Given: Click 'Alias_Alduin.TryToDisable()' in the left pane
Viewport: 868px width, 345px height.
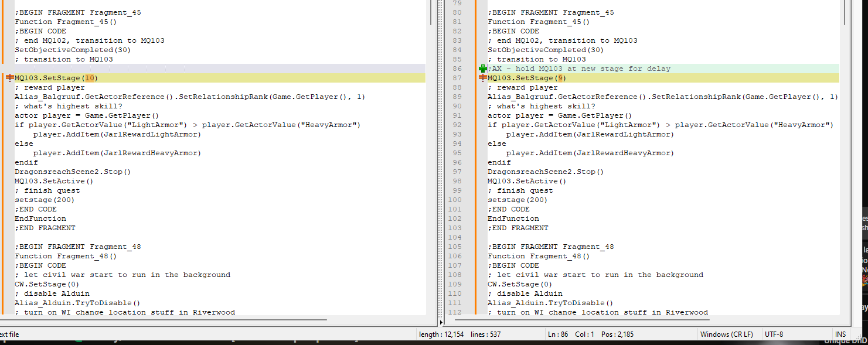Looking at the screenshot, I should point(77,303).
